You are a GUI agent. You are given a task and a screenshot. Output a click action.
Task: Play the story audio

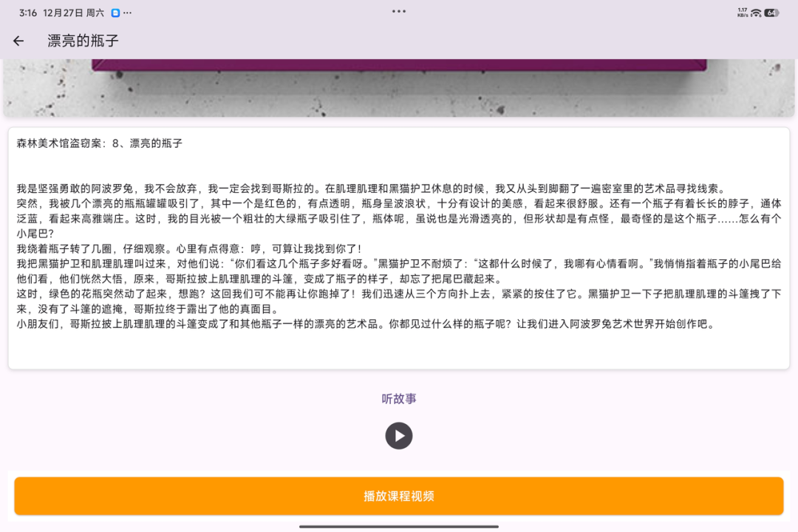click(x=398, y=436)
